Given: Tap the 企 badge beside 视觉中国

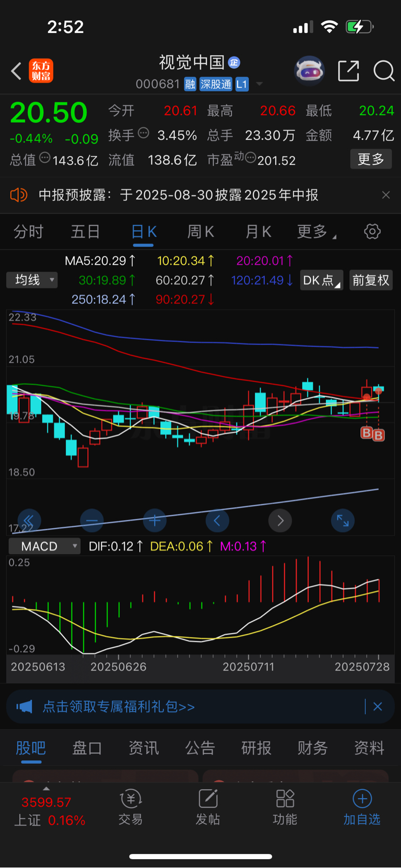Looking at the screenshot, I should 234,63.
